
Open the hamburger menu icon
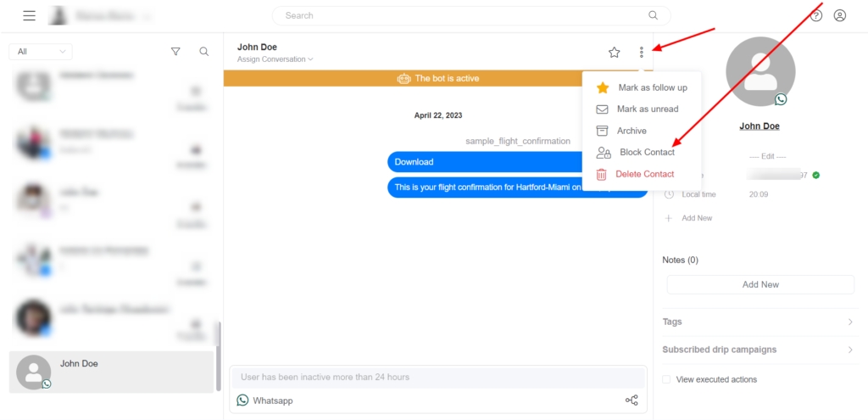coord(30,15)
